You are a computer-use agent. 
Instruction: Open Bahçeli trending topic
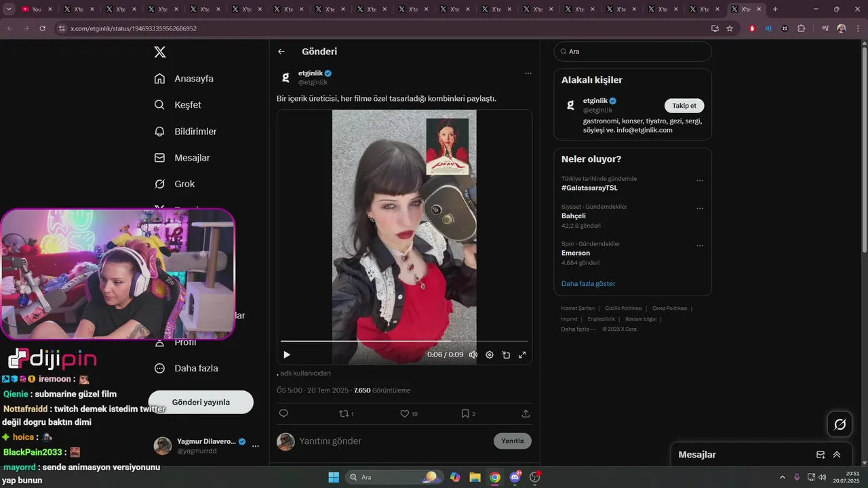pos(574,216)
